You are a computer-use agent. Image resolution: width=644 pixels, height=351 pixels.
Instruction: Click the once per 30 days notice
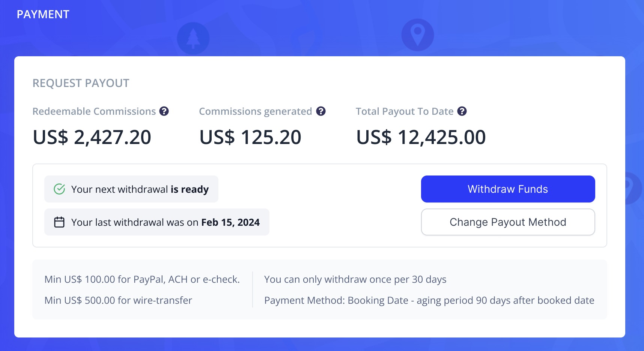click(x=355, y=279)
